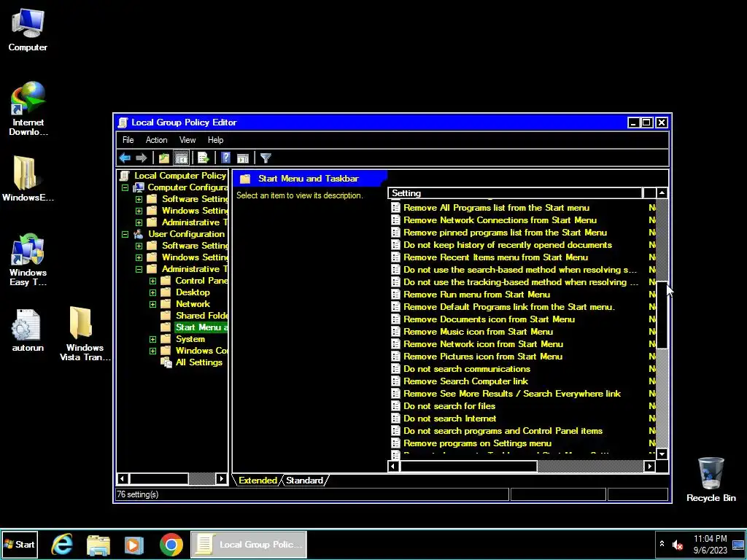Expand Software Settings under Computer Configuration

tap(139, 199)
